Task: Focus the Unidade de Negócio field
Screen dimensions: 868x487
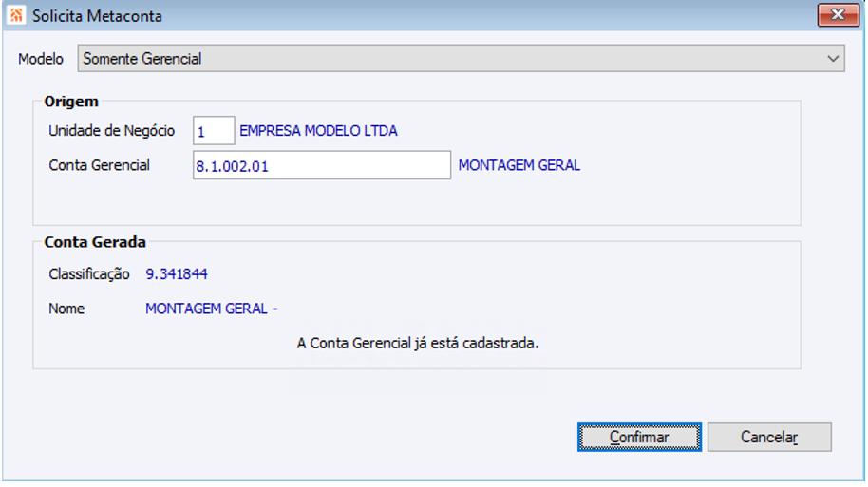Action: tap(214, 131)
